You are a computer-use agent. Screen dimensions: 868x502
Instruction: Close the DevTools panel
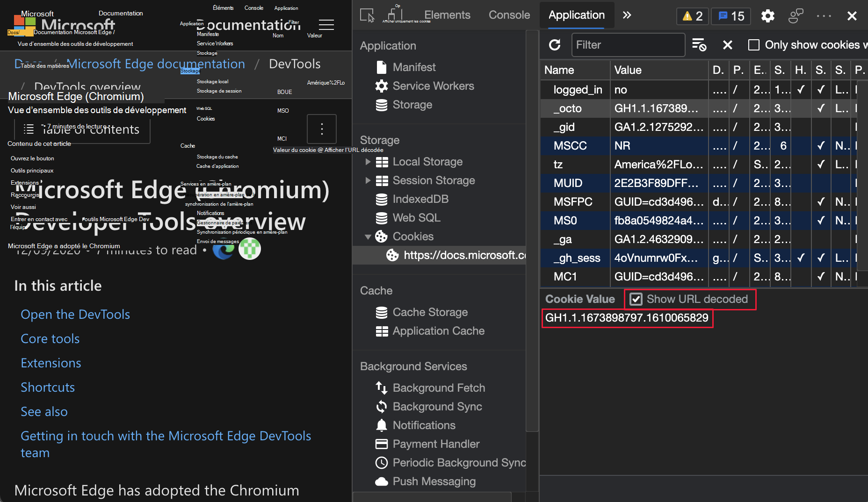[x=852, y=16]
